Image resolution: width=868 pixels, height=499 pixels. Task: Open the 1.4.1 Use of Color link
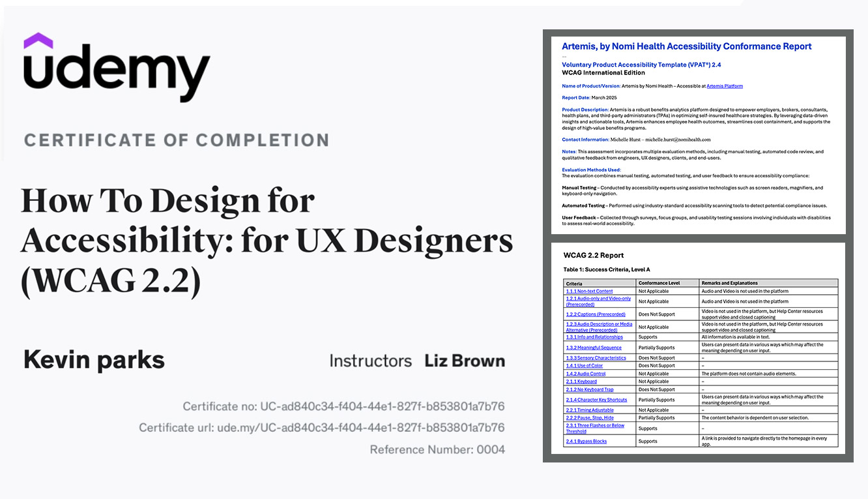pos(585,366)
